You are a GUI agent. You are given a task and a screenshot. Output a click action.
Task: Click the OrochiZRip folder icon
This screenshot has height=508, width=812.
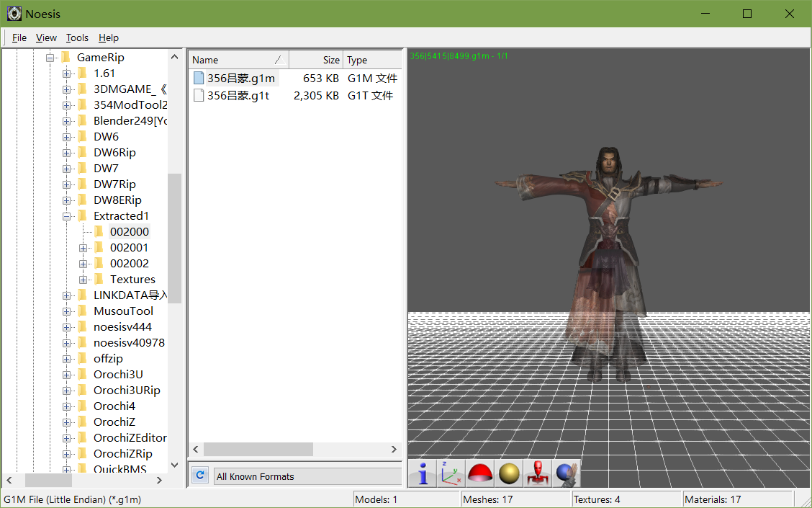click(82, 454)
